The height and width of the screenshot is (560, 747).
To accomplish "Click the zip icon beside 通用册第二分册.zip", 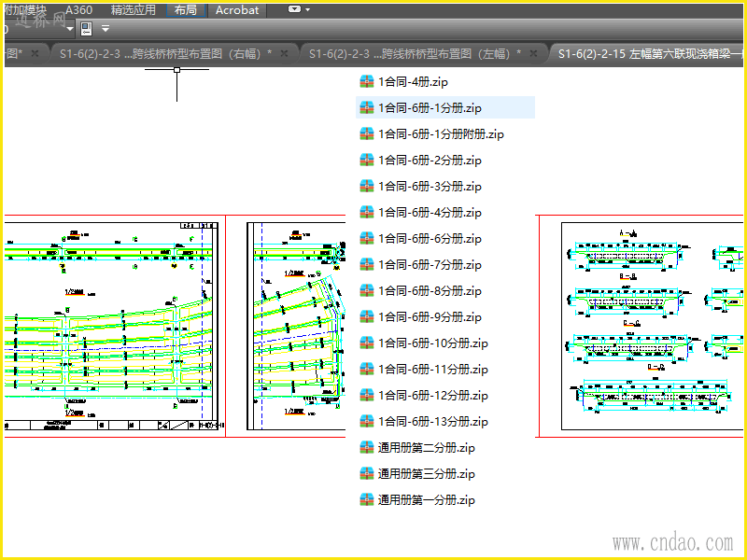I will pos(367,448).
